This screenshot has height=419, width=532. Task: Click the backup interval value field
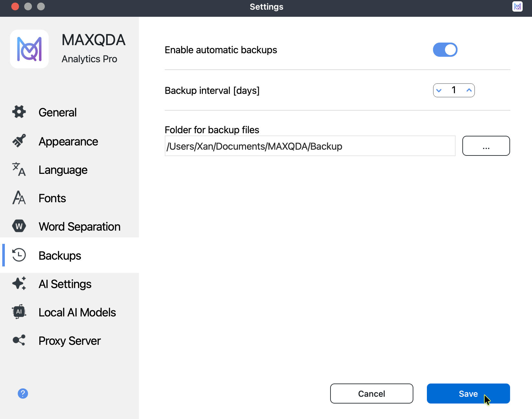pos(454,90)
